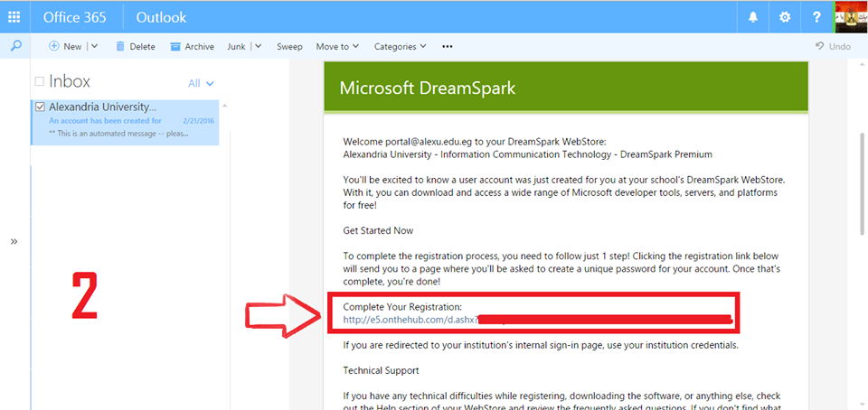
Task: Tick the Inbox select-all checkbox
Action: click(x=39, y=82)
